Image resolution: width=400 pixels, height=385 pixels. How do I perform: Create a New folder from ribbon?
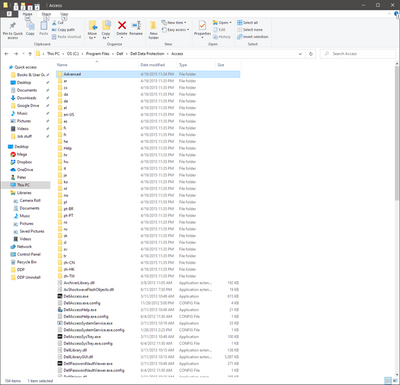tap(153, 30)
